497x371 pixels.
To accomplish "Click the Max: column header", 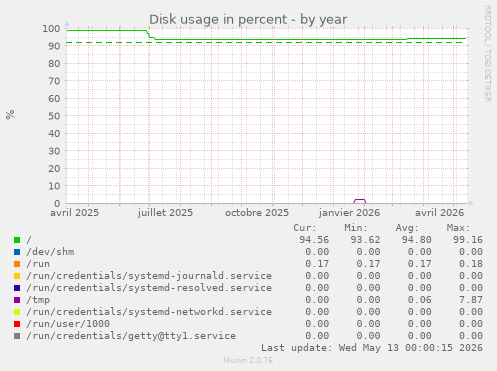I will pyautogui.click(x=459, y=228).
